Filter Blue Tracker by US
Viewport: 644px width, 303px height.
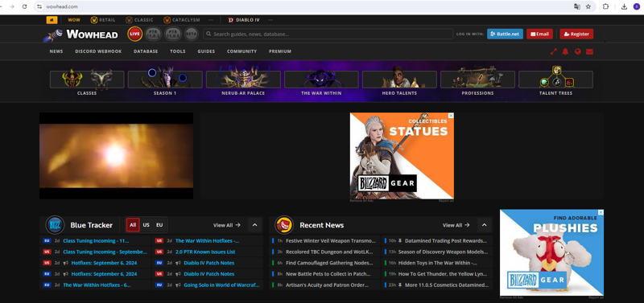(147, 225)
